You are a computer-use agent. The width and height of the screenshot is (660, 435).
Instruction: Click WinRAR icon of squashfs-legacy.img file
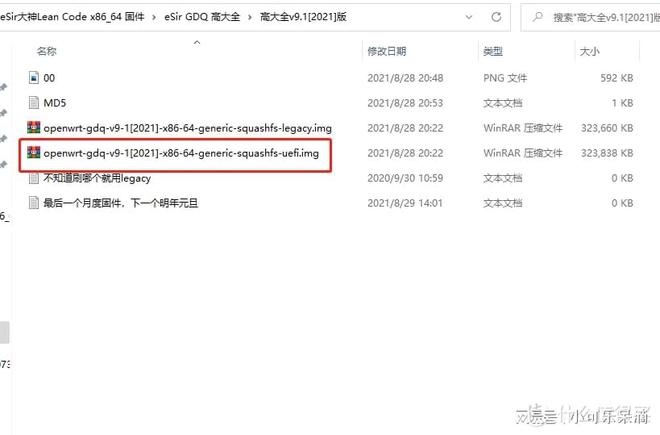pos(34,127)
